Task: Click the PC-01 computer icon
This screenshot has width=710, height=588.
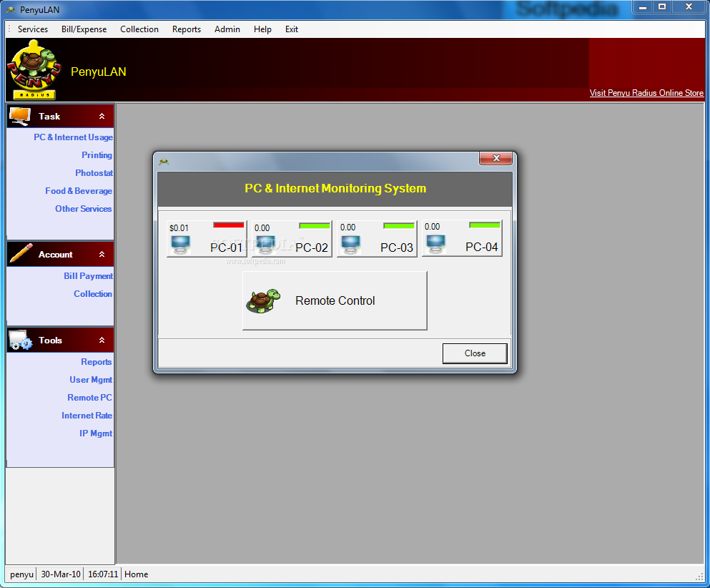Action: 181,245
